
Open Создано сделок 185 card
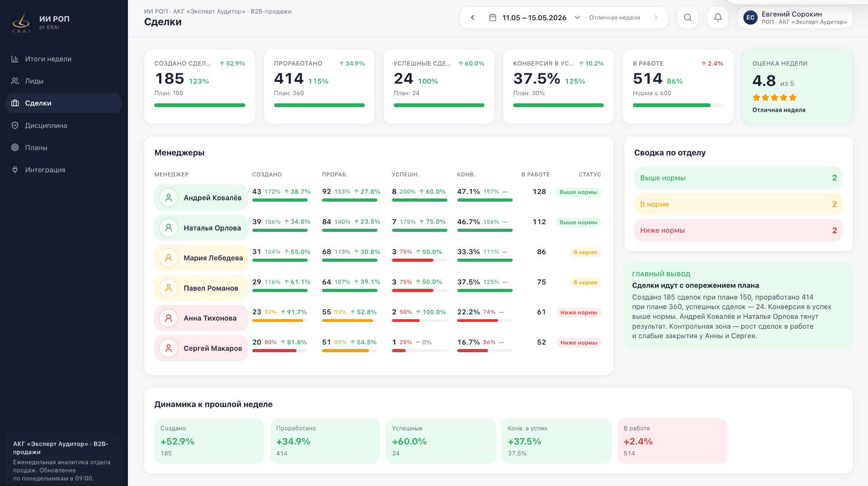[200, 86]
